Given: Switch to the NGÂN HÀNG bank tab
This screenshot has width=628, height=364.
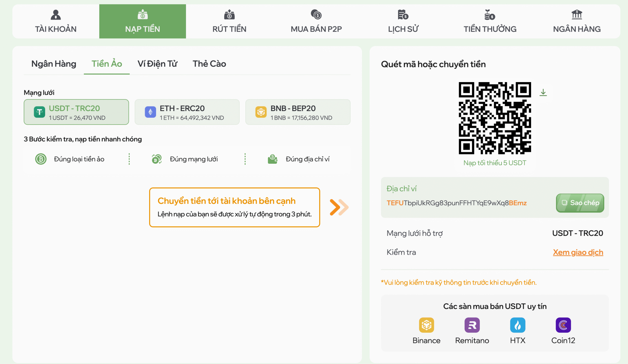Looking at the screenshot, I should coord(577,21).
